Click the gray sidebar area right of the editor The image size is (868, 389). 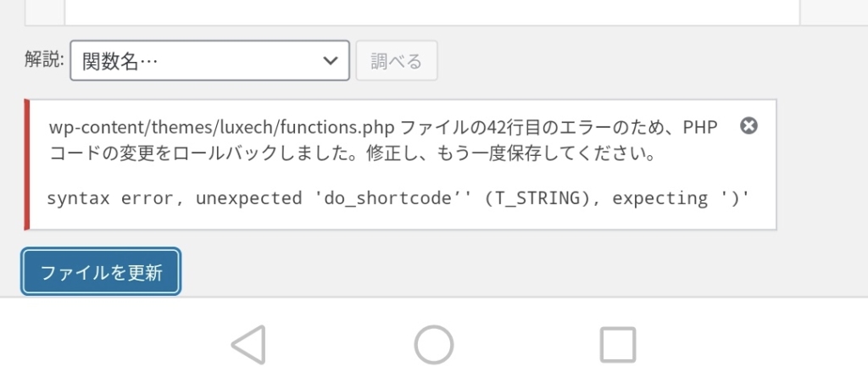[x=834, y=12]
